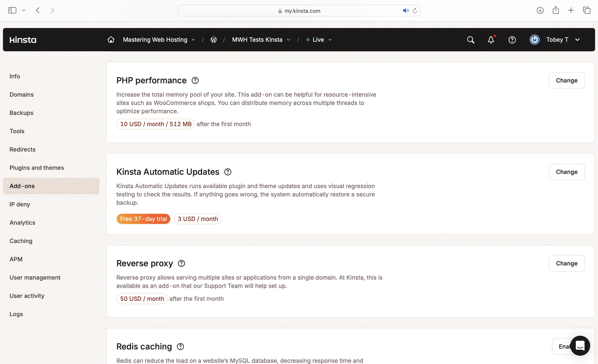Image resolution: width=598 pixels, height=364 pixels.
Task: Reload page using address bar refresh icon
Action: coord(415,11)
